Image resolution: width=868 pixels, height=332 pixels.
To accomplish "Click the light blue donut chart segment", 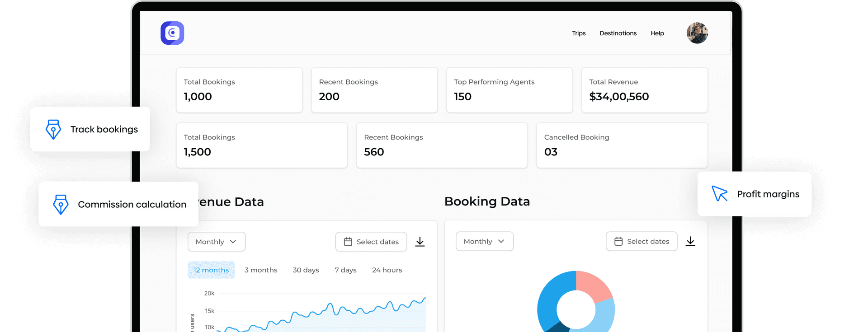I will (605, 315).
